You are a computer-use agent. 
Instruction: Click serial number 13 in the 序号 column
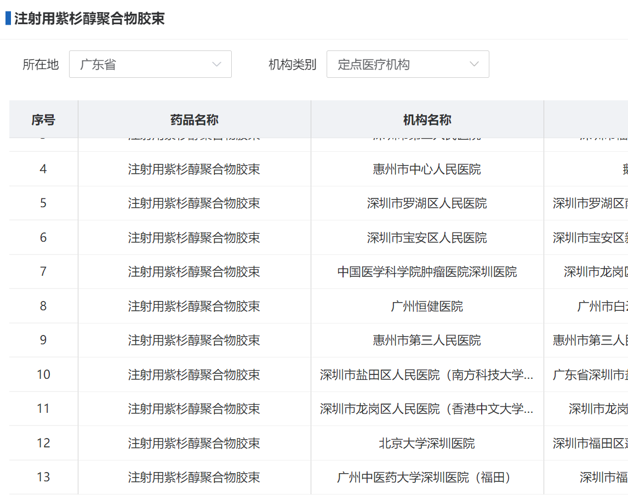click(x=43, y=477)
